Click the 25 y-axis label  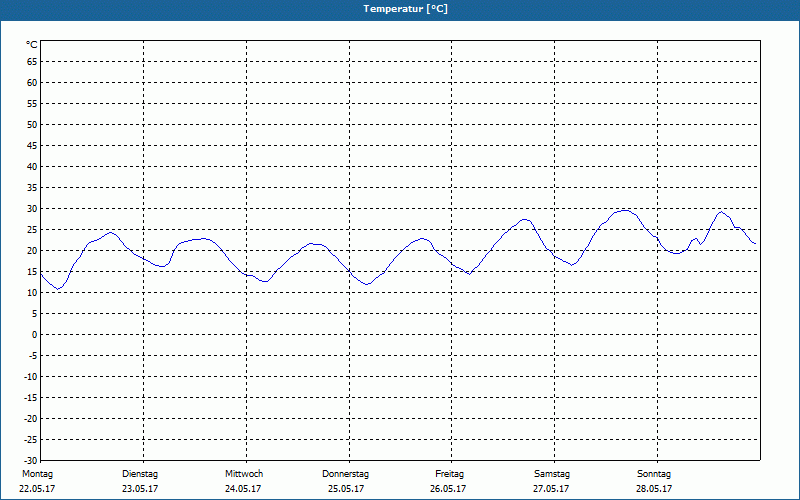click(32, 230)
